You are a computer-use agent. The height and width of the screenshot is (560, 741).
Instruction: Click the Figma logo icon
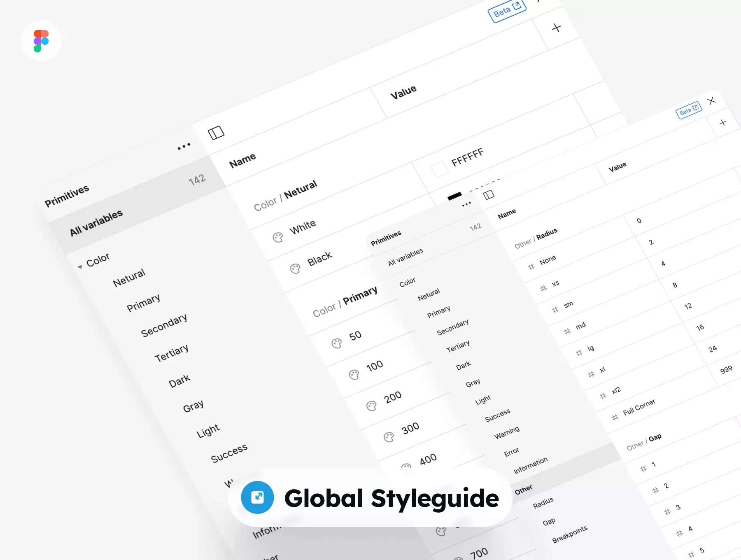[x=41, y=41]
